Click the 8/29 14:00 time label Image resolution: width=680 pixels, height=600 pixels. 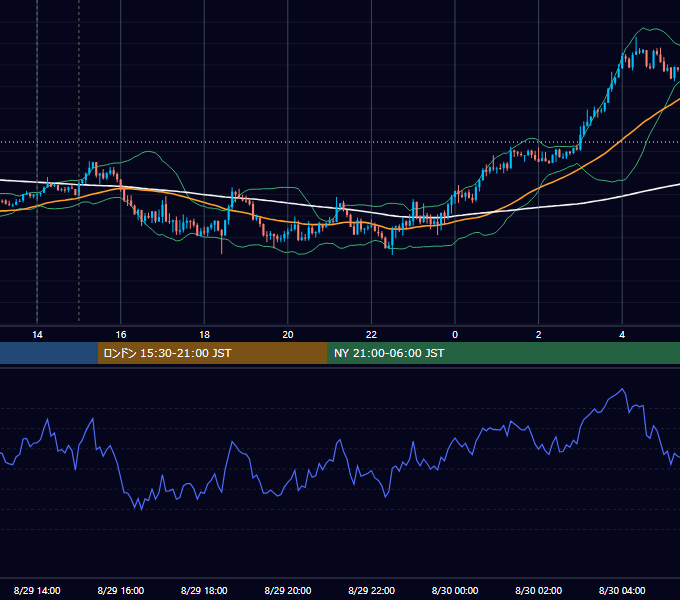coord(37,590)
